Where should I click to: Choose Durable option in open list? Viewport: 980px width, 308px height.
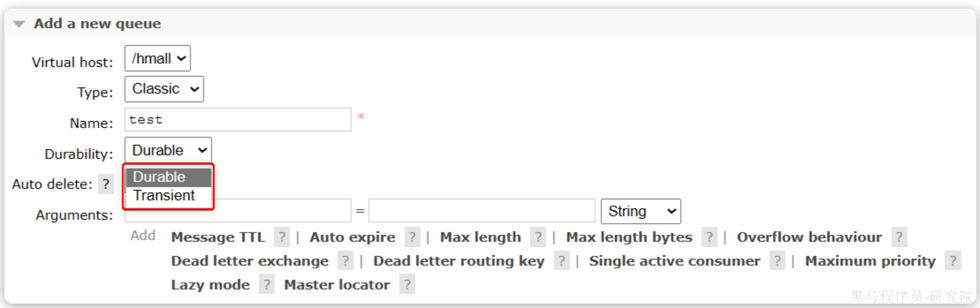click(160, 177)
